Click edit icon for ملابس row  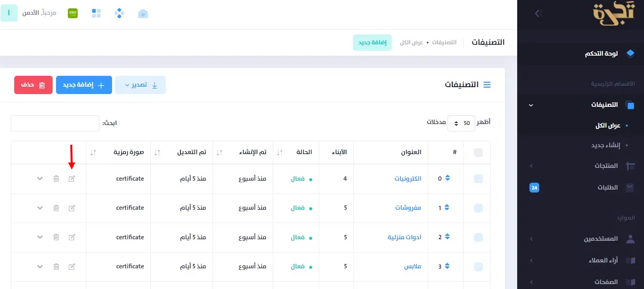point(72,266)
